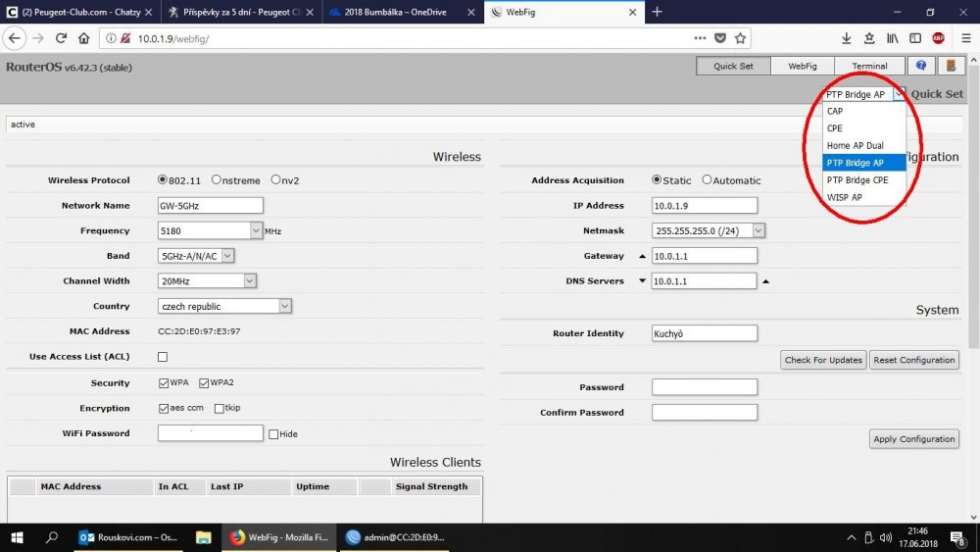The height and width of the screenshot is (552, 980).
Task: Click Check For Updates button
Action: 823,360
